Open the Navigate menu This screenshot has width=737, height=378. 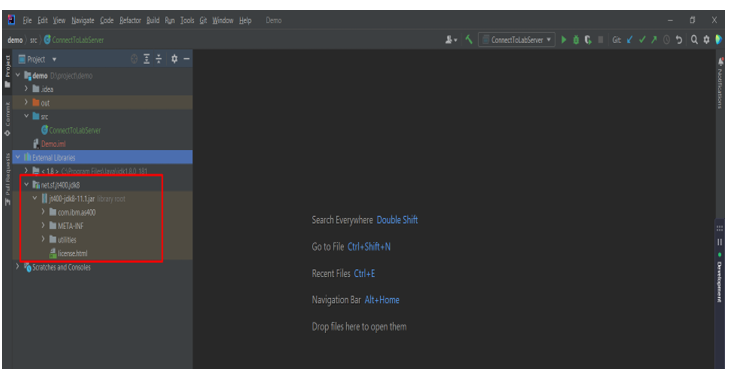coord(83,20)
